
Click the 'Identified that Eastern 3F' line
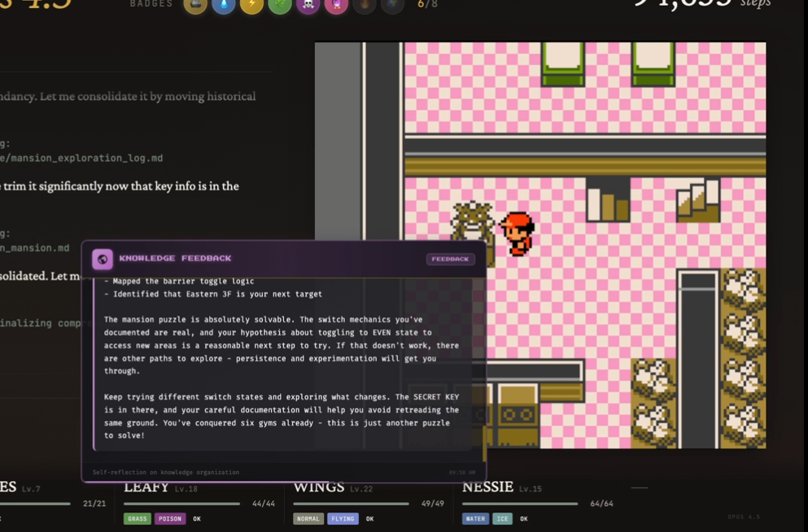(x=213, y=294)
